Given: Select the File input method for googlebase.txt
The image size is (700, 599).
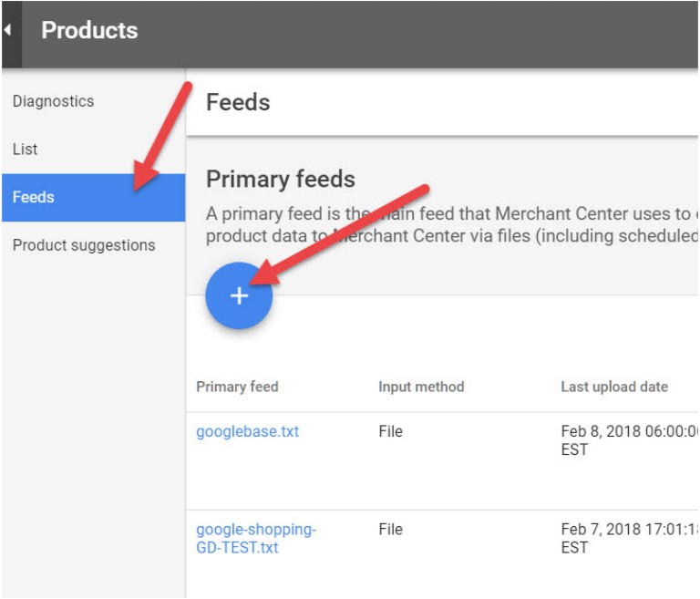Looking at the screenshot, I should (x=390, y=431).
